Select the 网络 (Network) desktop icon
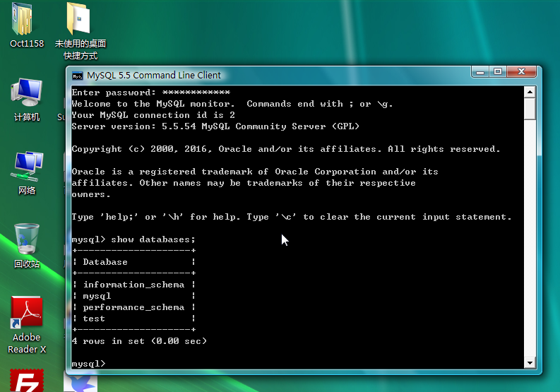The height and width of the screenshot is (392, 560). tap(27, 169)
